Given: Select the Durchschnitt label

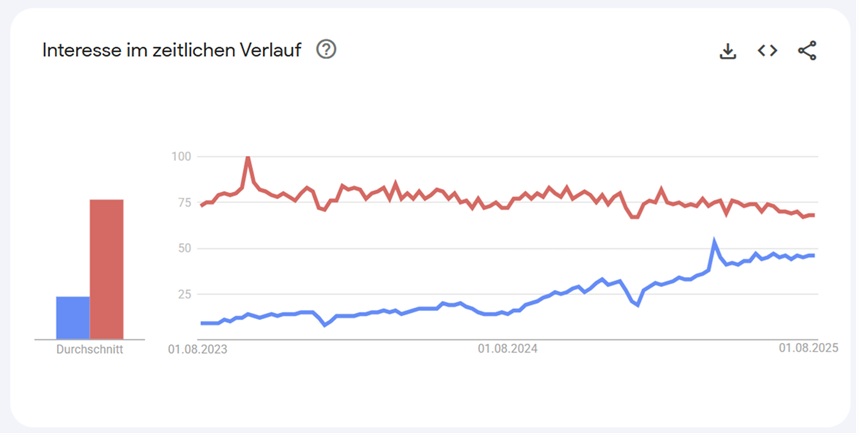Looking at the screenshot, I should tap(90, 350).
